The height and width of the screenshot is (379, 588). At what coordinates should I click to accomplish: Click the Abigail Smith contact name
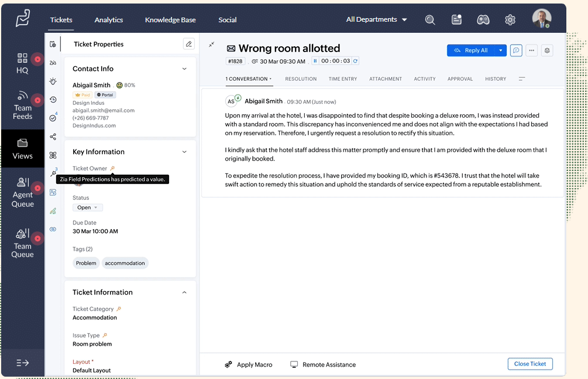click(91, 86)
